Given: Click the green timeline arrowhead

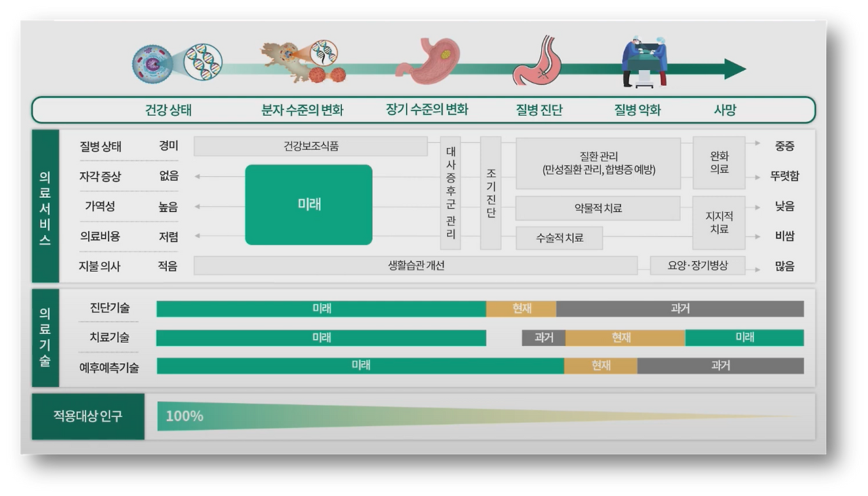Looking at the screenshot, I should tap(731, 67).
